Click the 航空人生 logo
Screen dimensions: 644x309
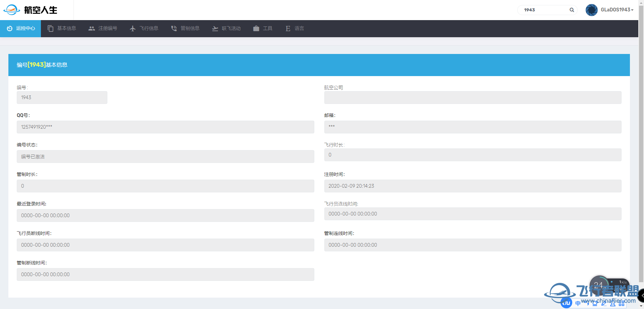[30, 10]
